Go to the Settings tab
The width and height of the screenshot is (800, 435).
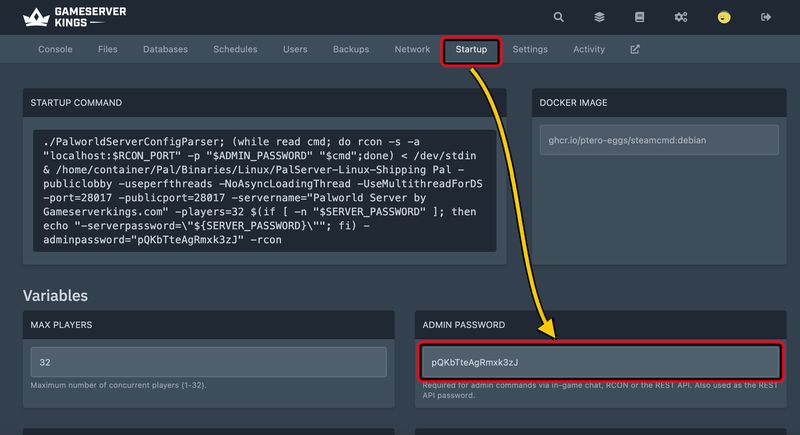(530, 49)
